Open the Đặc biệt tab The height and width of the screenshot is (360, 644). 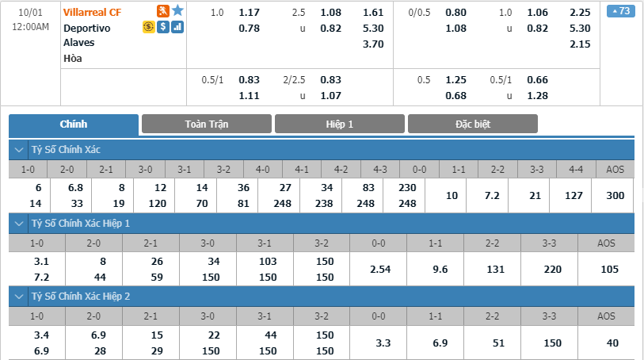point(473,124)
